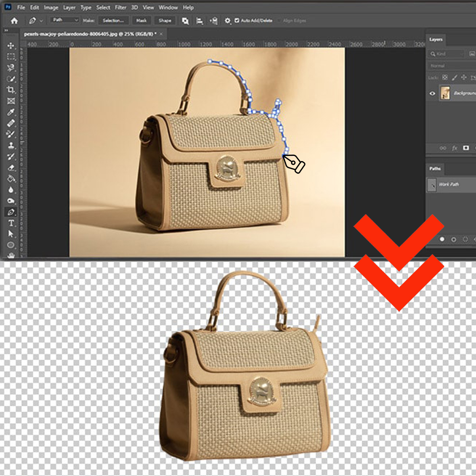
Task: Click the Home icon in options bar
Action: pos(14,21)
